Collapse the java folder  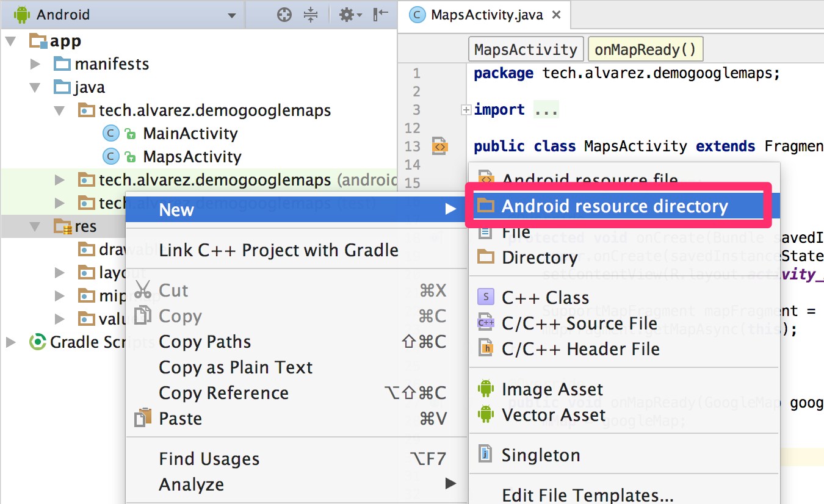click(x=35, y=87)
